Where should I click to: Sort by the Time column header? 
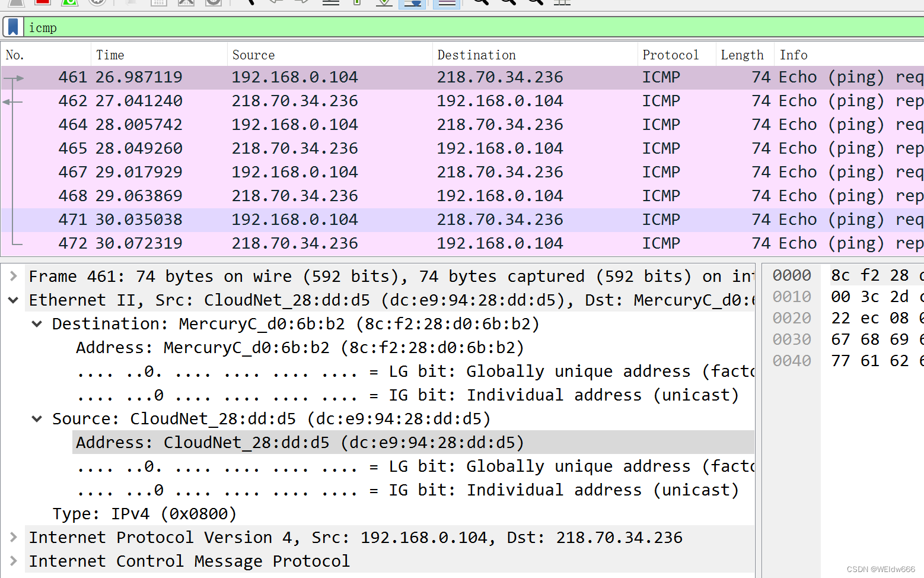coord(159,55)
